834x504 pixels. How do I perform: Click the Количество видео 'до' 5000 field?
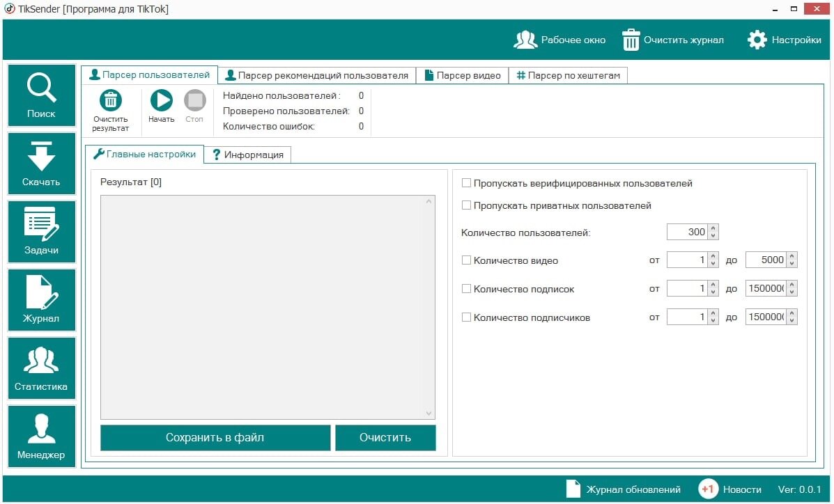point(766,260)
